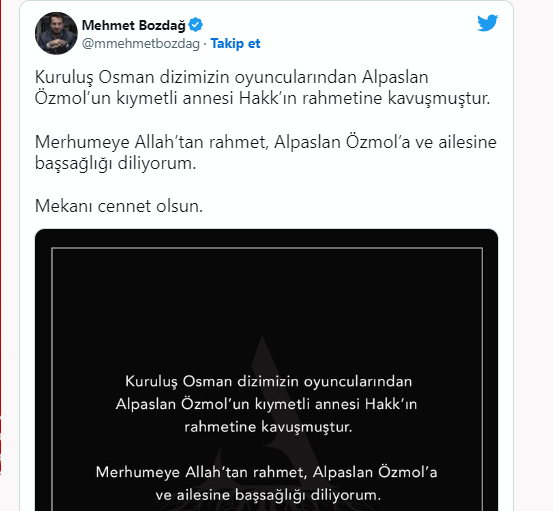Click tweet line Merhumeye Allah'tan rahmet
Image resolution: width=553 pixels, height=511 pixels.
coord(266,142)
